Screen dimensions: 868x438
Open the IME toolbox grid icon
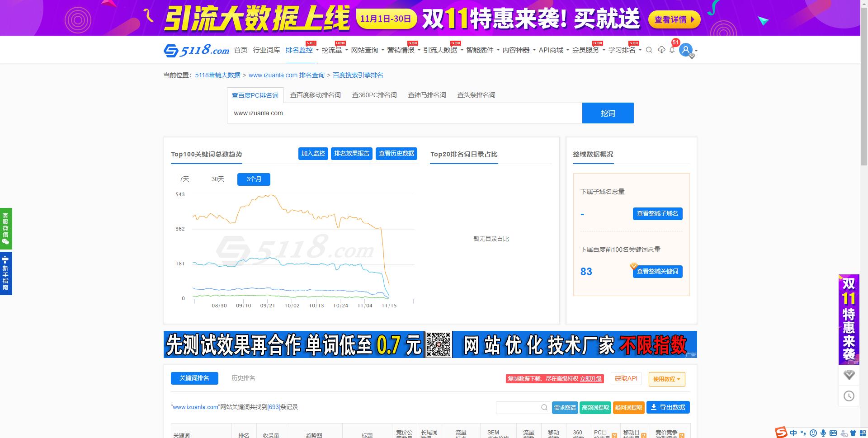click(863, 433)
